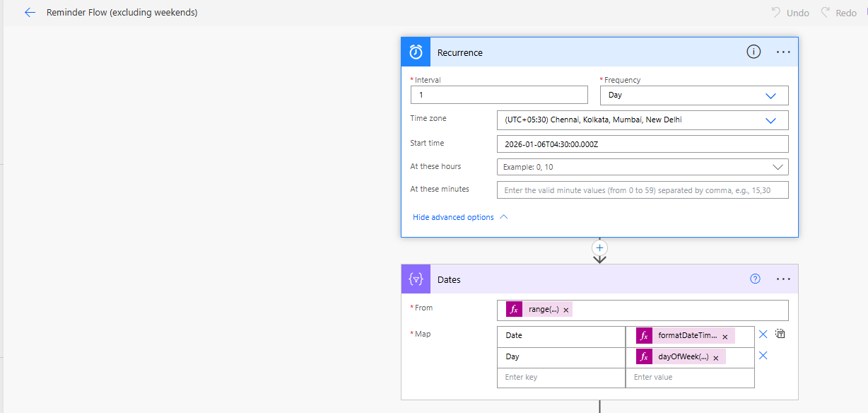Click the Interval input field
868x413 pixels.
click(x=499, y=95)
